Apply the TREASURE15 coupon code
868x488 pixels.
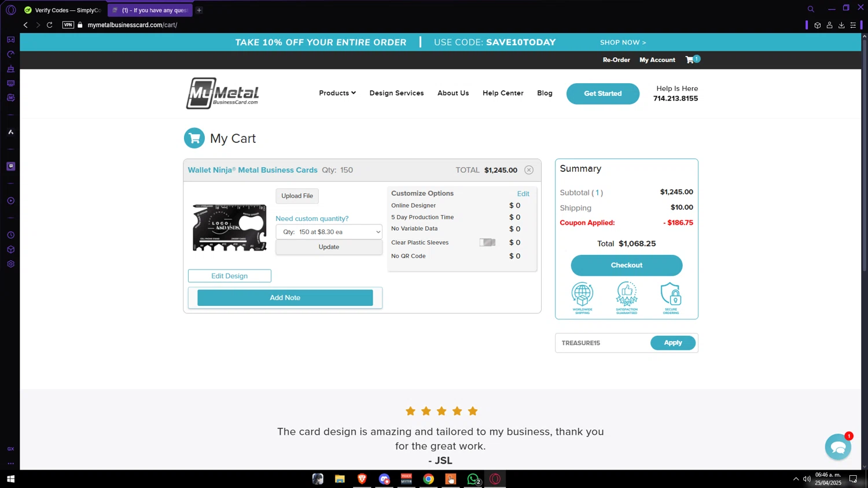pyautogui.click(x=672, y=343)
